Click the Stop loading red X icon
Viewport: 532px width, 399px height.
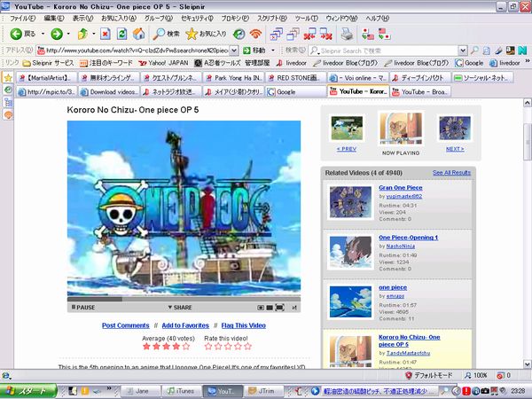point(105,34)
